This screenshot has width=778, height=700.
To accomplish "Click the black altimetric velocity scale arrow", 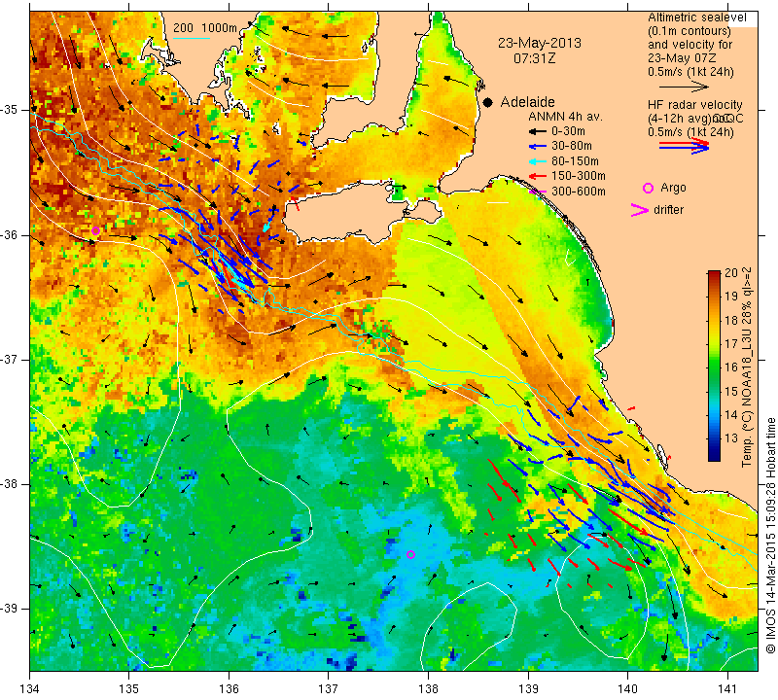I will click(684, 87).
